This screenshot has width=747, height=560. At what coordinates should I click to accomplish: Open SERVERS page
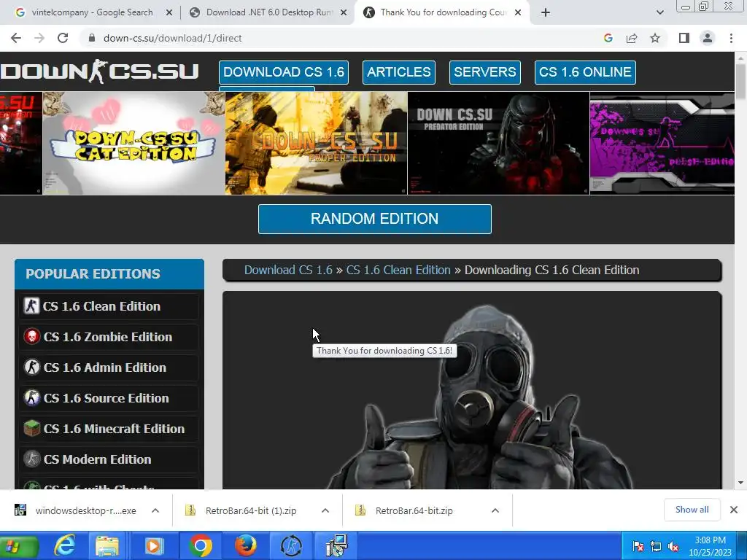point(484,72)
